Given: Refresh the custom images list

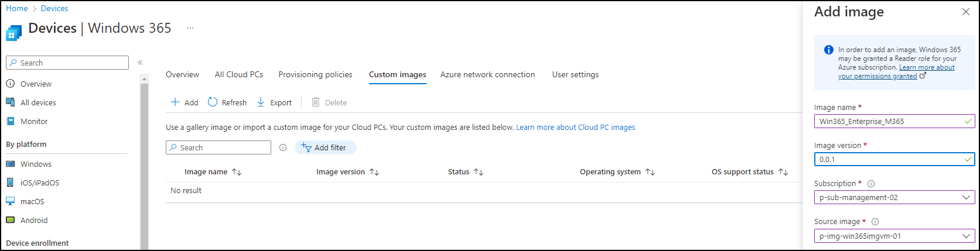Looking at the screenshot, I should 227,102.
